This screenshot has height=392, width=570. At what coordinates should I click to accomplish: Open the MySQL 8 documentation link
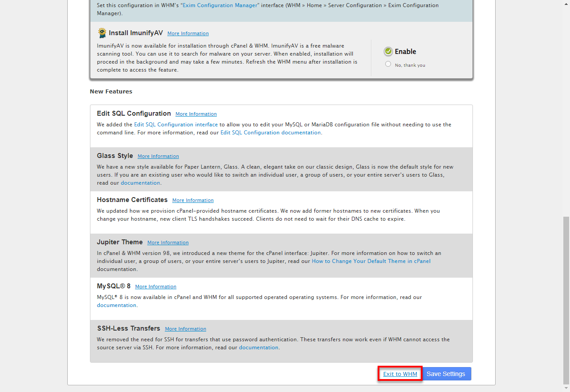point(117,305)
